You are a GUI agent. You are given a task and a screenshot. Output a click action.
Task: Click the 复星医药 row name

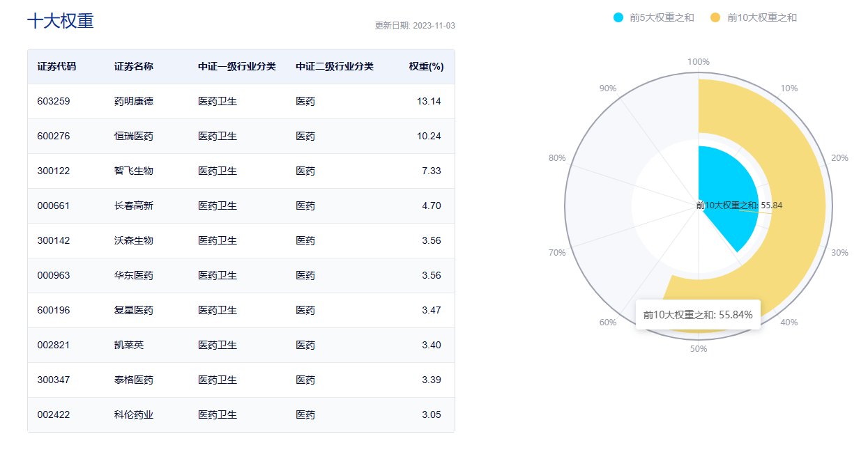point(133,311)
